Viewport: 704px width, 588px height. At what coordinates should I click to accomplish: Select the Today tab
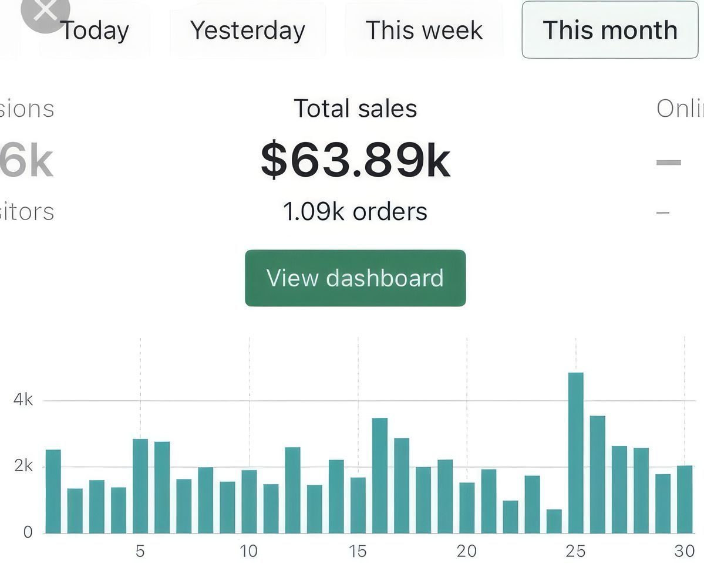(x=94, y=31)
